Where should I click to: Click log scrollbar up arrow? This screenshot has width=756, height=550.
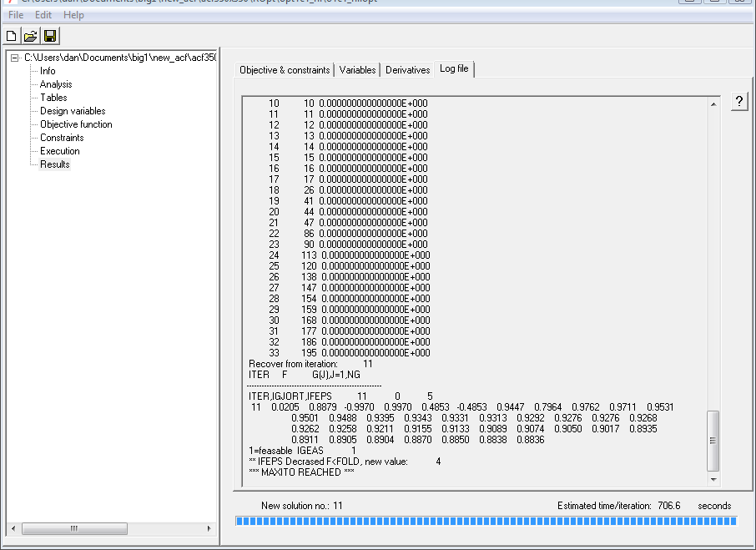coord(713,104)
